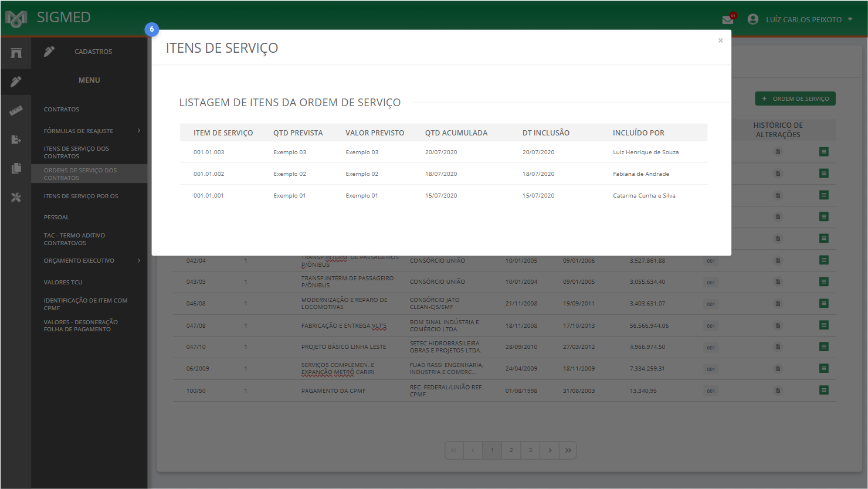Click Pagamento da CPMF cell
Viewport: 868px width, 489px height.
click(x=333, y=390)
